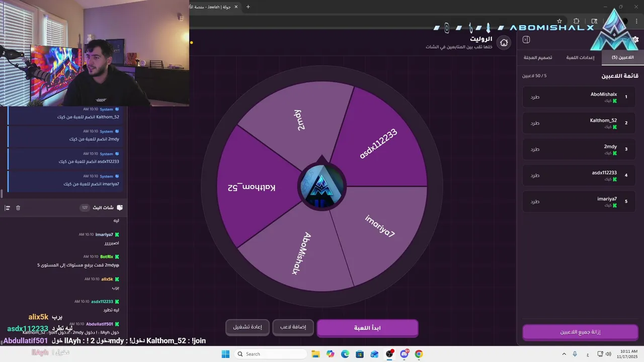Open Microsoft Store from taskbar
Viewport: 644px width, 362px height.
click(360, 354)
